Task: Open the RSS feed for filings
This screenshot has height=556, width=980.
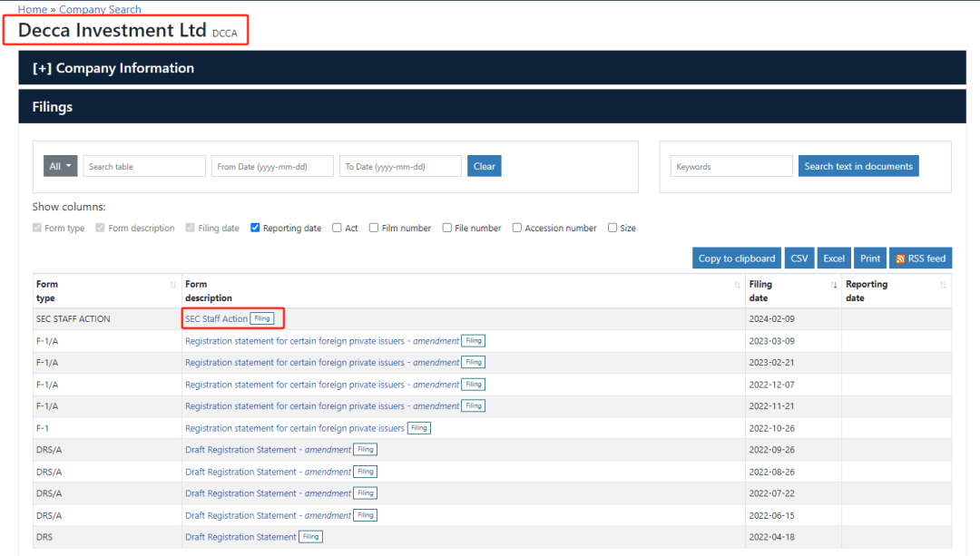Action: (921, 258)
